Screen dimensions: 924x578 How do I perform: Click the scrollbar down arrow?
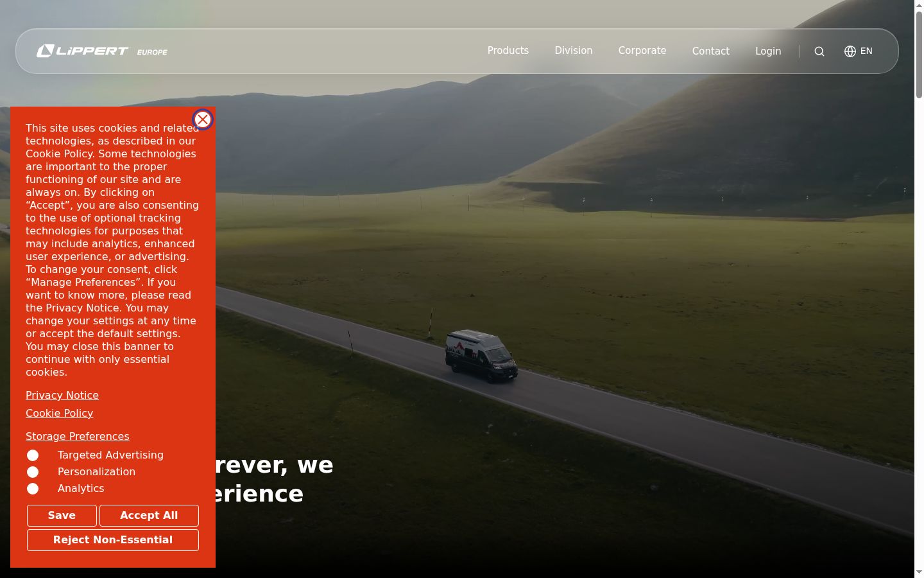pos(919,572)
